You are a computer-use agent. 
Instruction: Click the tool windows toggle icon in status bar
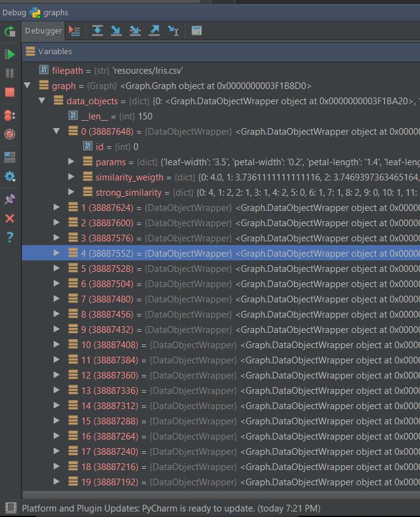[x=11, y=508]
